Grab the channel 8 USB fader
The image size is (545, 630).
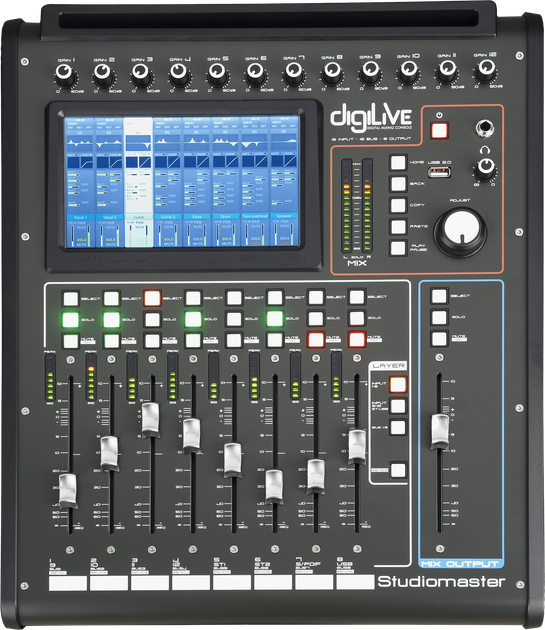[357, 446]
